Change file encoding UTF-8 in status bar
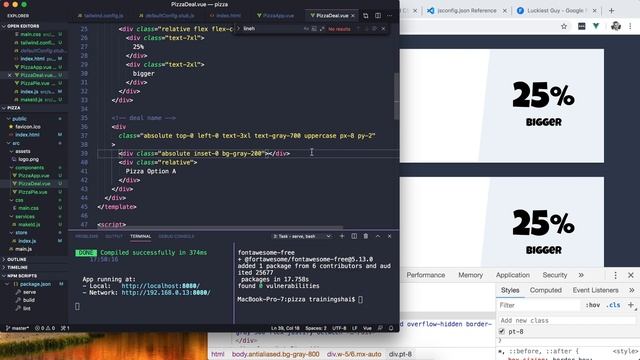This screenshot has width=640, height=360. [339, 328]
